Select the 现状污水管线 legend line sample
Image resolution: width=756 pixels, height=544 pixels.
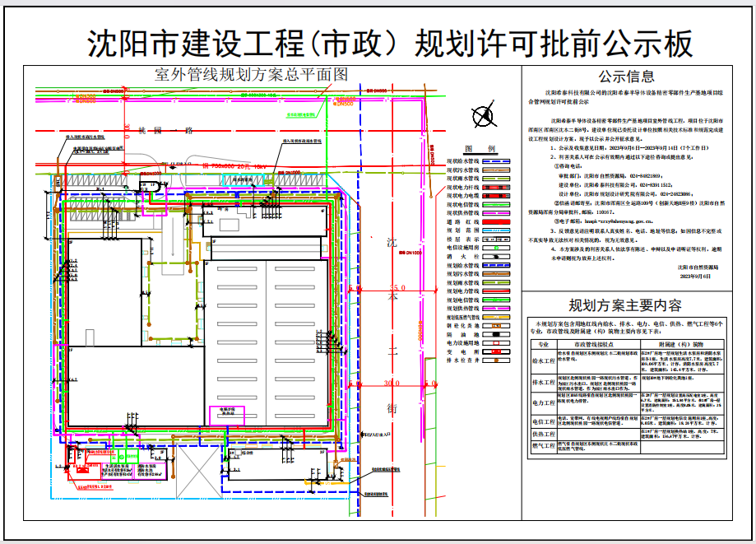tap(496, 170)
